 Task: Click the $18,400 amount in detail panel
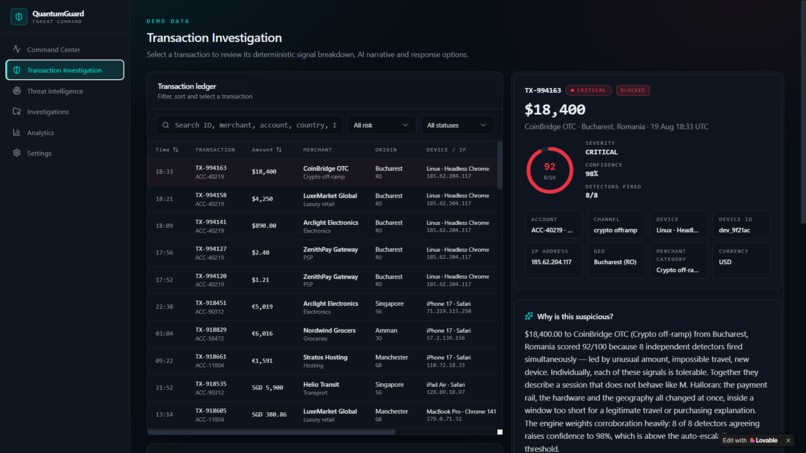coord(555,110)
